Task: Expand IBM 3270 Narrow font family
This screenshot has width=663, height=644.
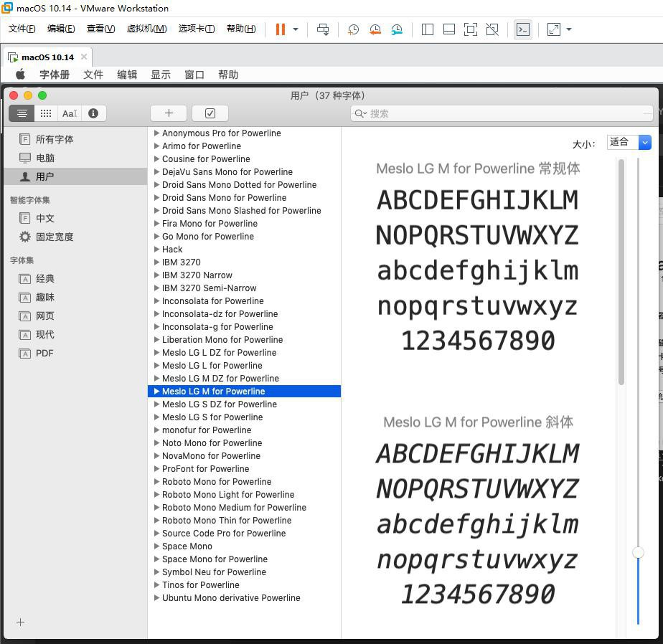Action: [x=156, y=275]
